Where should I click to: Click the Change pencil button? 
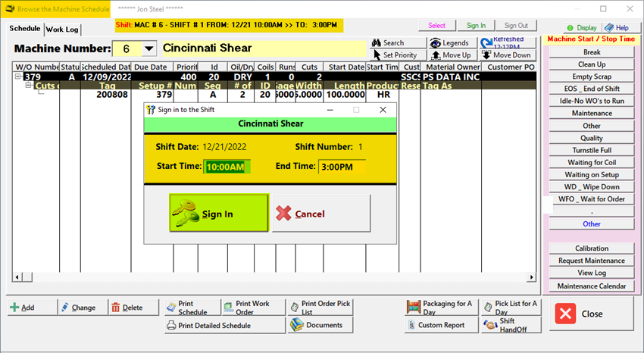click(x=83, y=308)
